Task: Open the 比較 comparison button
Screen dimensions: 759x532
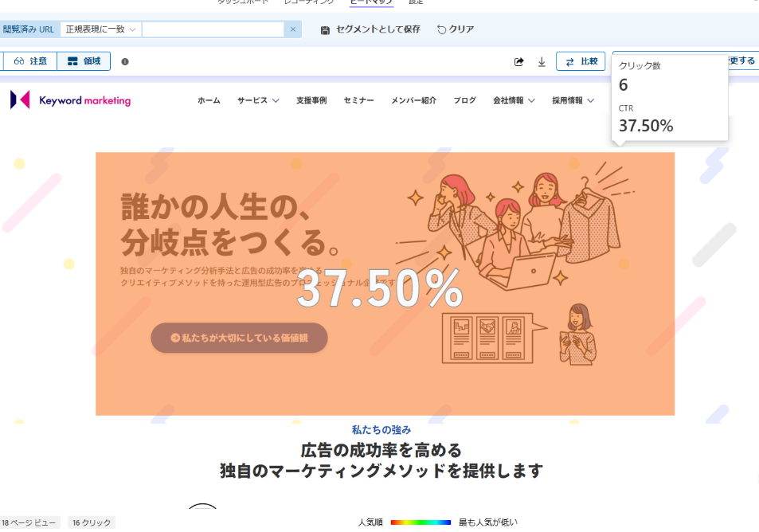Action: click(x=581, y=61)
